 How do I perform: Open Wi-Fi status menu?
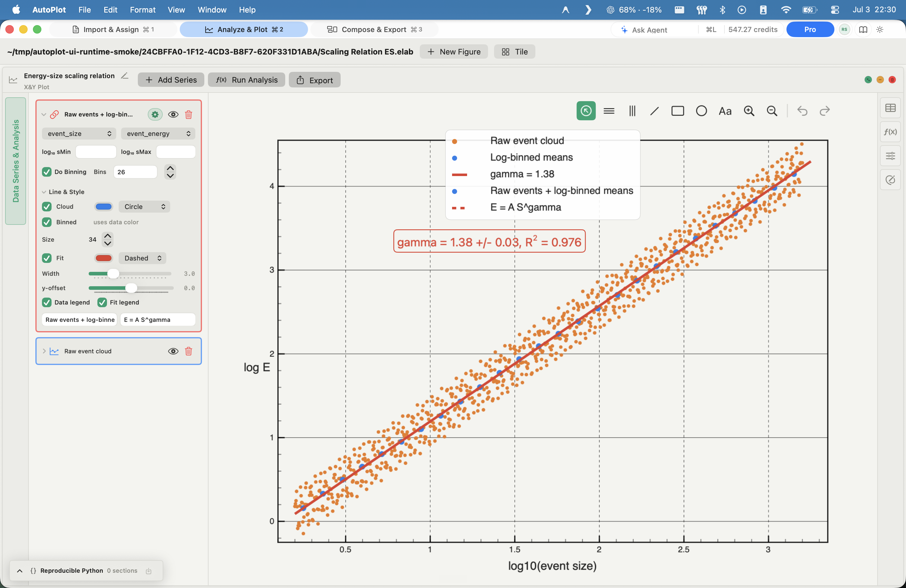click(x=786, y=10)
